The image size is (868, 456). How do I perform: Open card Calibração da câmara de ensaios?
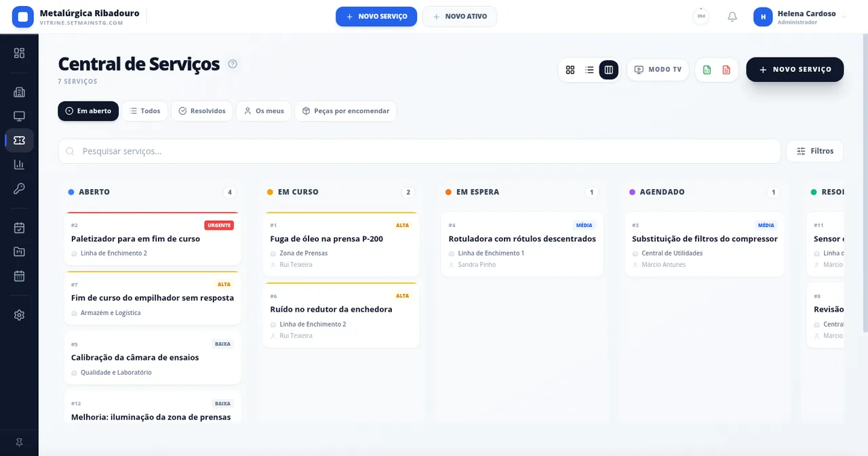153,358
